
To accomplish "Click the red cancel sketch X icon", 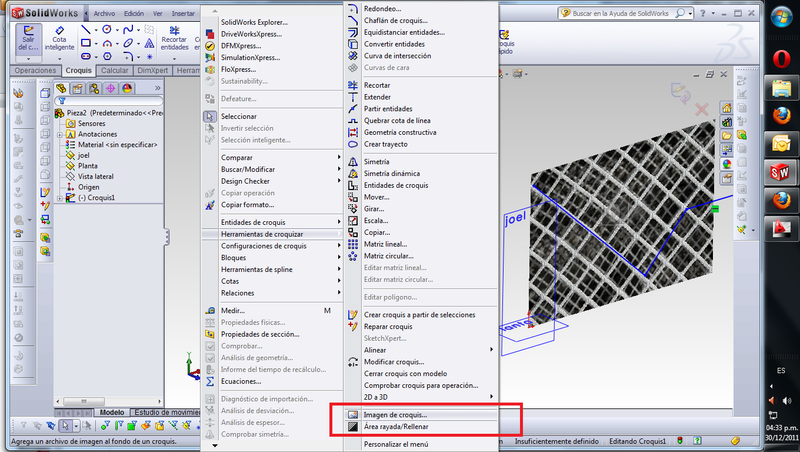I will (x=702, y=109).
